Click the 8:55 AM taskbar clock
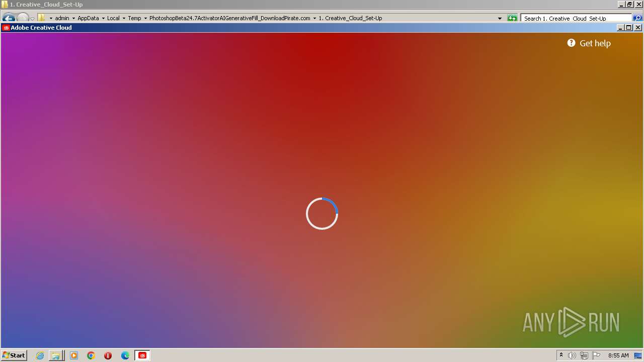Screen dimensions: 644x362 [618, 355]
